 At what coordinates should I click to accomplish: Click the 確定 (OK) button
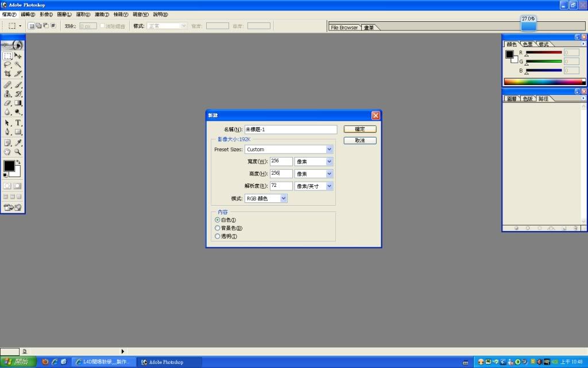(x=360, y=129)
